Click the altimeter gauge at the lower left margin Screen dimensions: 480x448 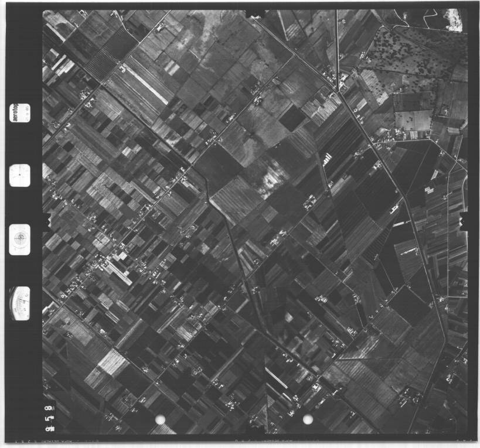tap(19, 303)
